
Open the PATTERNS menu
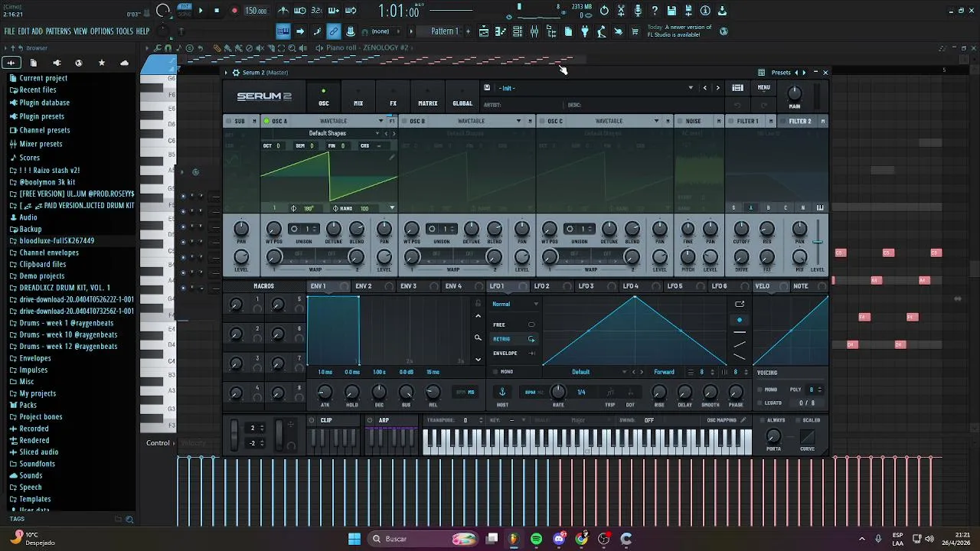[58, 31]
